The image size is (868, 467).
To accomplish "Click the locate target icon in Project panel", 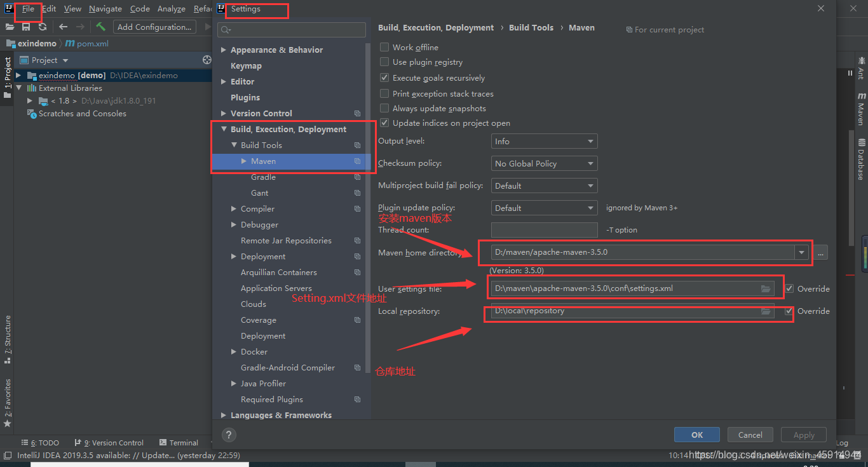I will (207, 60).
